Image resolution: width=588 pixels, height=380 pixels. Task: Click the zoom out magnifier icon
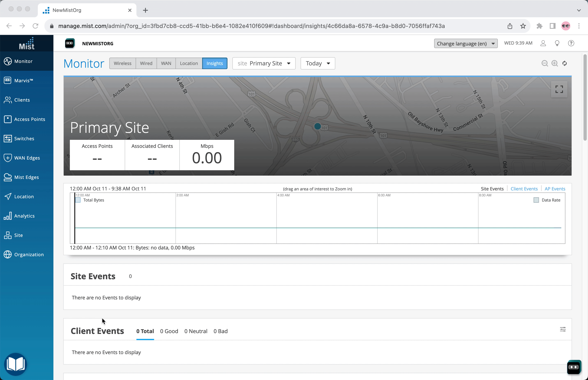coord(544,63)
